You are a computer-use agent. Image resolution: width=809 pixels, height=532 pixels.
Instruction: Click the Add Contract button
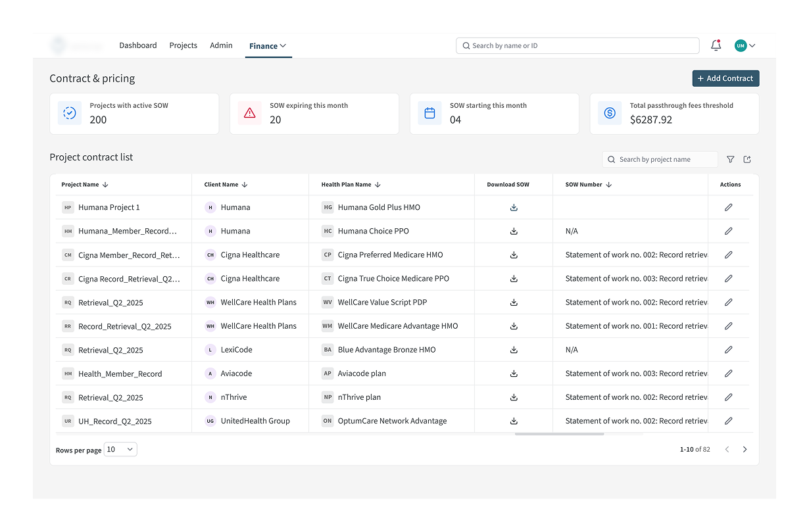pyautogui.click(x=725, y=78)
